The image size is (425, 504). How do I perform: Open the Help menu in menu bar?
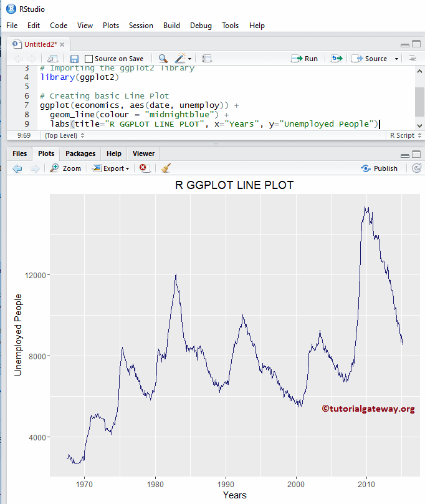coord(257,26)
